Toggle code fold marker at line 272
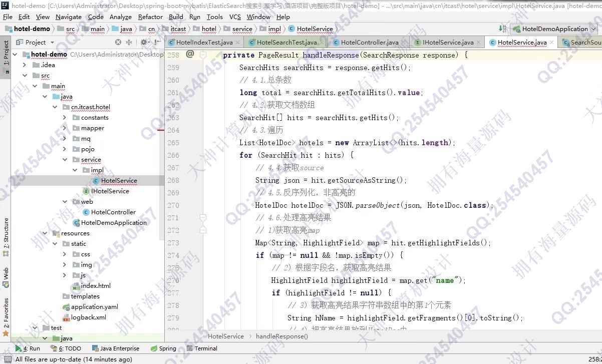Image resolution: width=602 pixels, height=364 pixels. click(203, 230)
